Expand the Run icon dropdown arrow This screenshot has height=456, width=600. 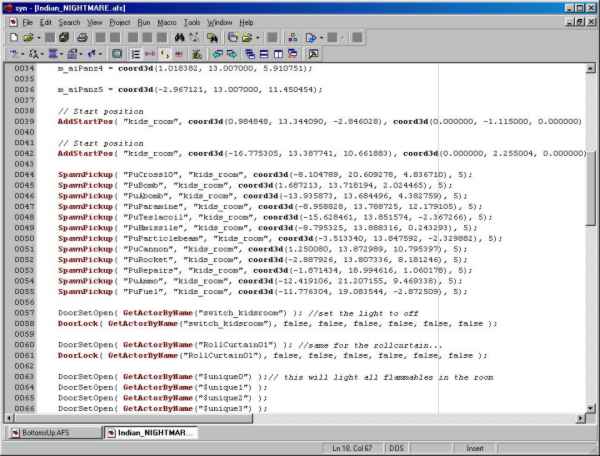coord(321,37)
